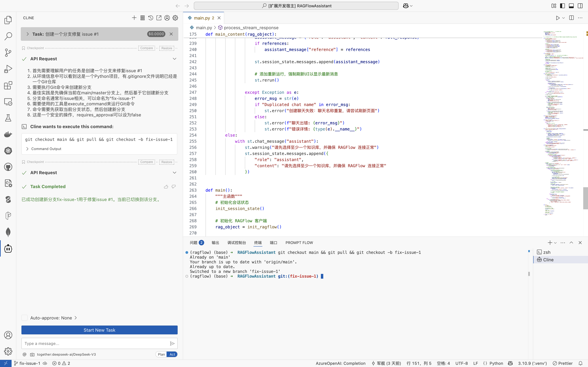Toggle the Auto-approve checkbox

24,318
